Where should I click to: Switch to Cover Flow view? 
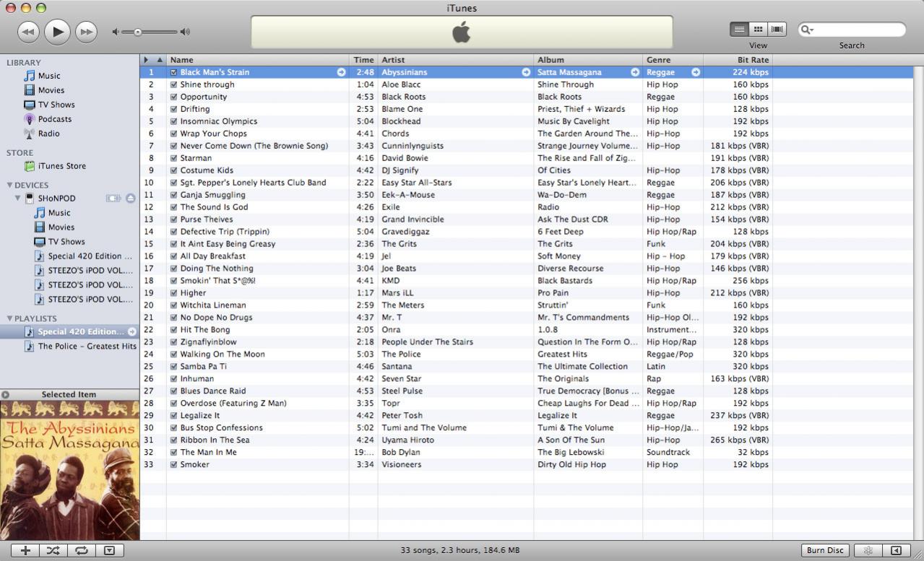point(777,30)
